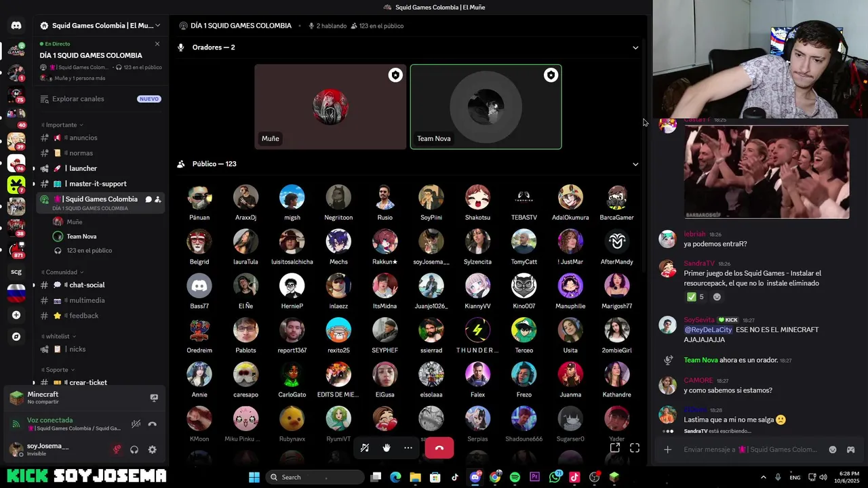Open the discover servers compass icon

(x=16, y=337)
